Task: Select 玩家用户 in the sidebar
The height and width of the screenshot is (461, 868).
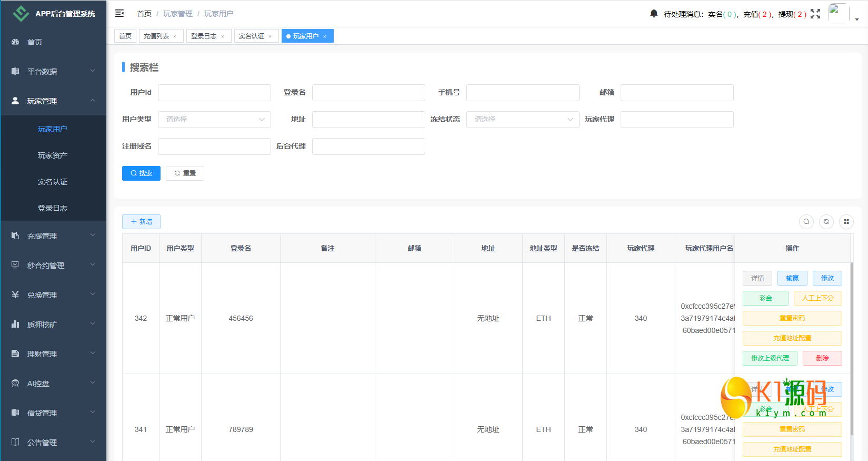Action: [x=53, y=129]
